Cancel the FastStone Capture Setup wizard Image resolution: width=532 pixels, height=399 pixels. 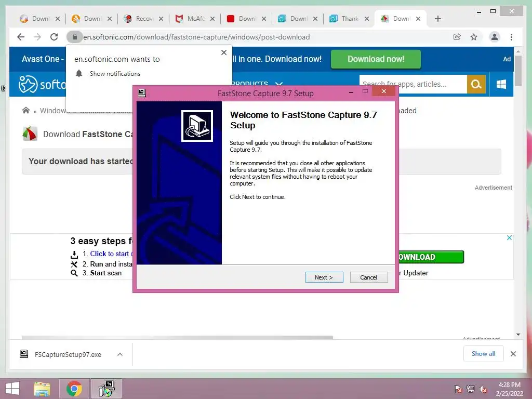pyautogui.click(x=368, y=277)
